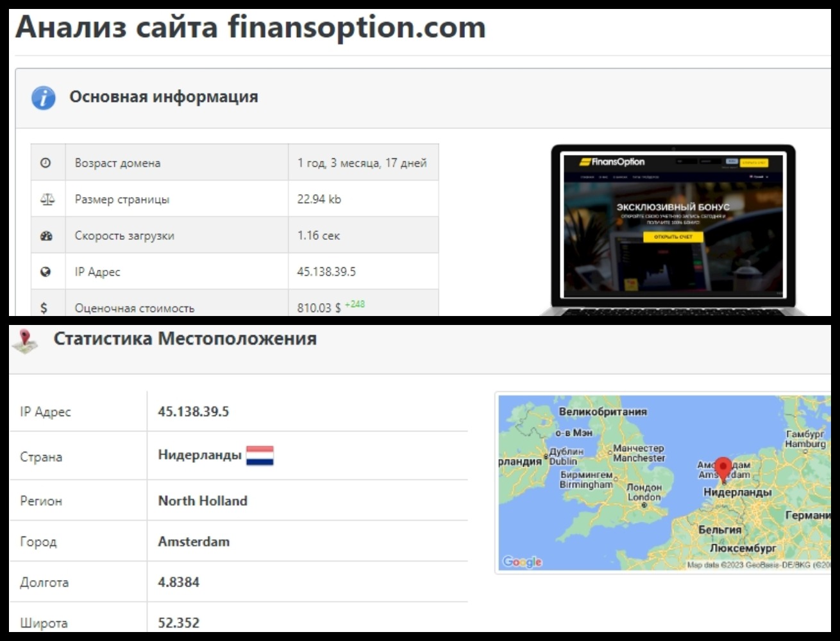Click Манчестер Manchester on the map
The image size is (840, 641).
(639, 453)
